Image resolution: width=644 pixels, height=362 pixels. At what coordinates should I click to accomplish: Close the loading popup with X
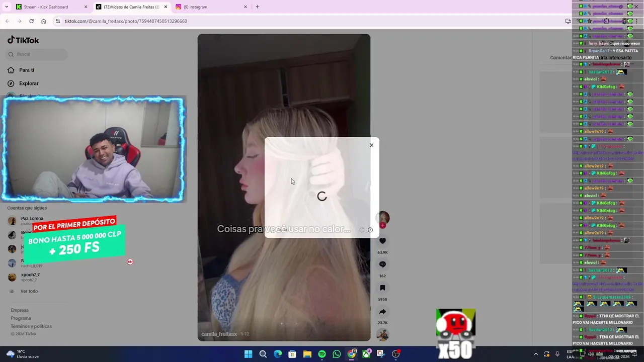click(x=371, y=145)
